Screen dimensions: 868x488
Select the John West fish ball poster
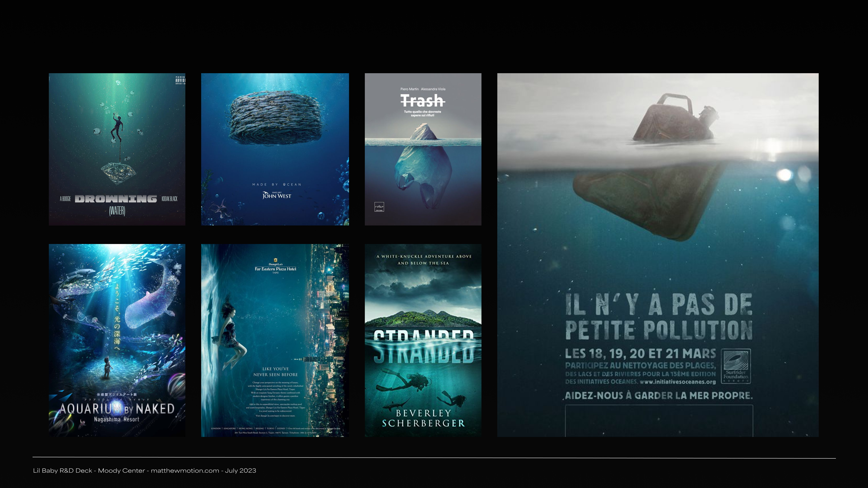(275, 149)
